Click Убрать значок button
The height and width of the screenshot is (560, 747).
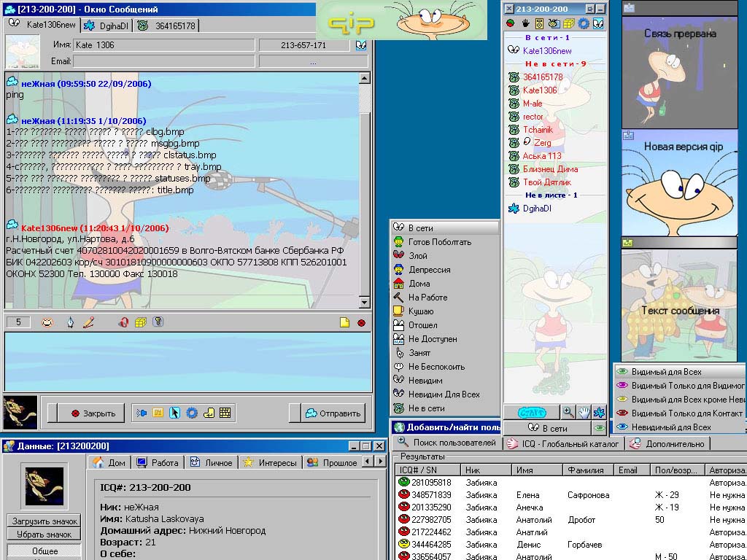click(44, 534)
